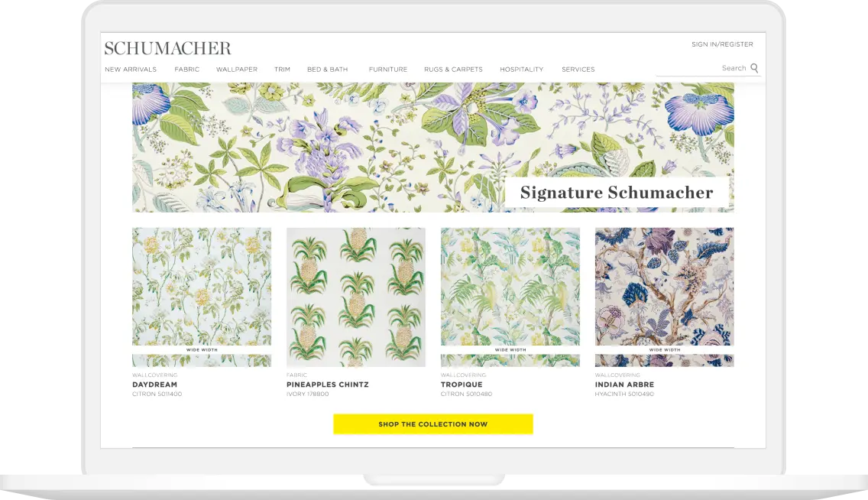Open the Daydream wallcovering thumbnail
Screen dimensions: 868x500
pos(202,297)
